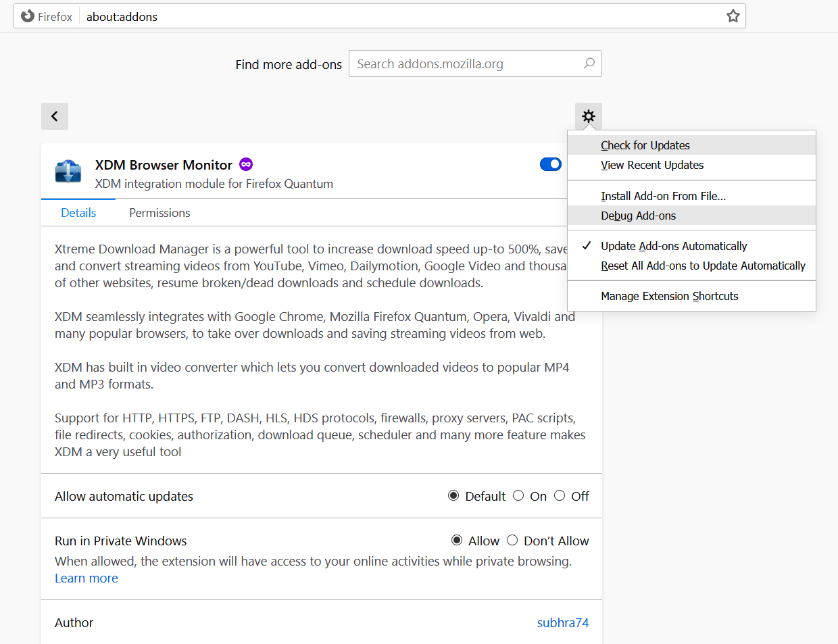Select the Default updates radio button
838x644 pixels.
point(453,495)
